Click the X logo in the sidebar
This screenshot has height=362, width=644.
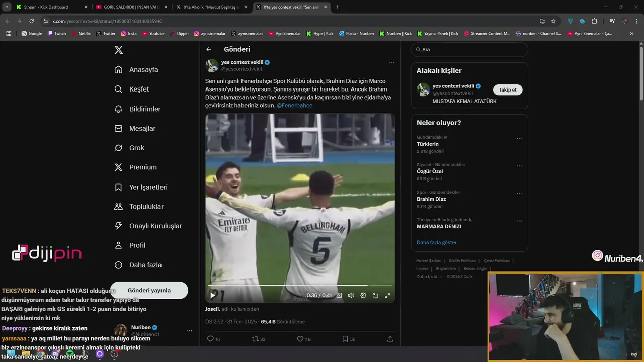tap(119, 50)
